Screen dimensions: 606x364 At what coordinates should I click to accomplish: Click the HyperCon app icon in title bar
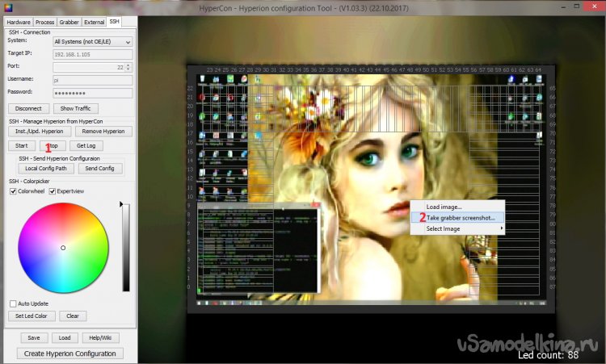(6, 6)
